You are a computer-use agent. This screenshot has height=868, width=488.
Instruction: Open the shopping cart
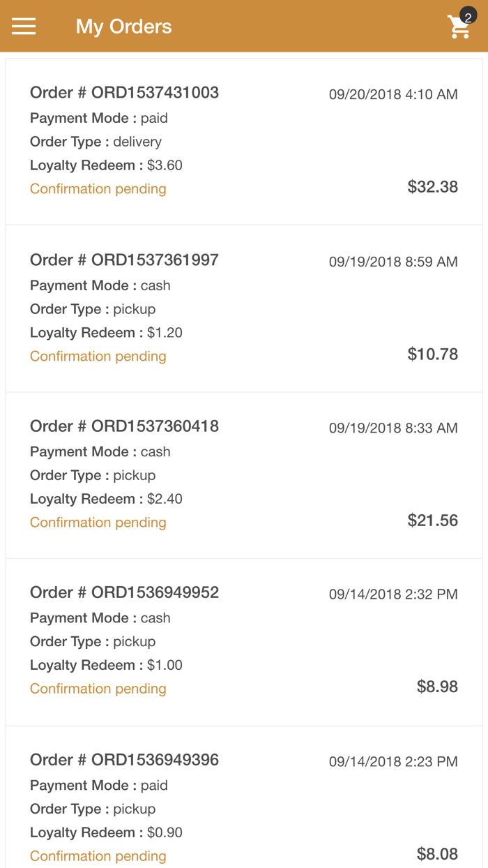pyautogui.click(x=459, y=28)
